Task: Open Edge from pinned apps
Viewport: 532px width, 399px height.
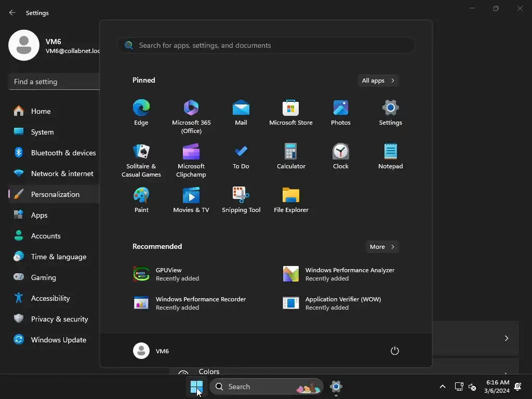Action: 141,113
